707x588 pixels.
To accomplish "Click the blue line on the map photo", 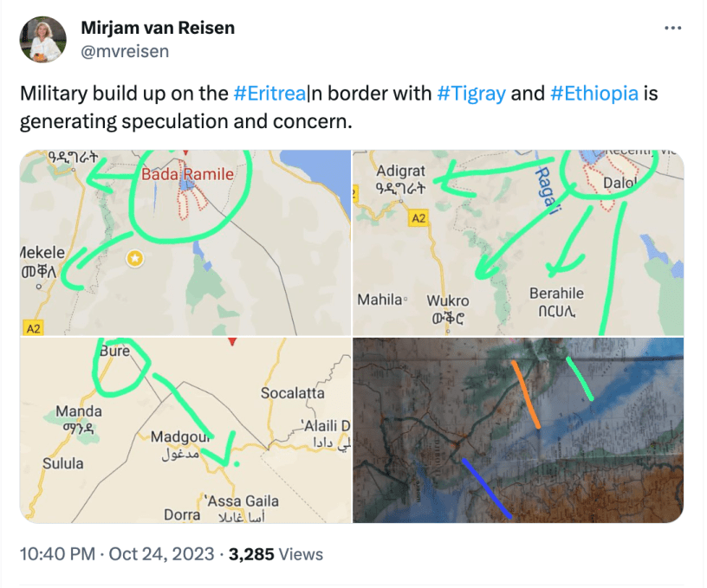I will tap(485, 488).
